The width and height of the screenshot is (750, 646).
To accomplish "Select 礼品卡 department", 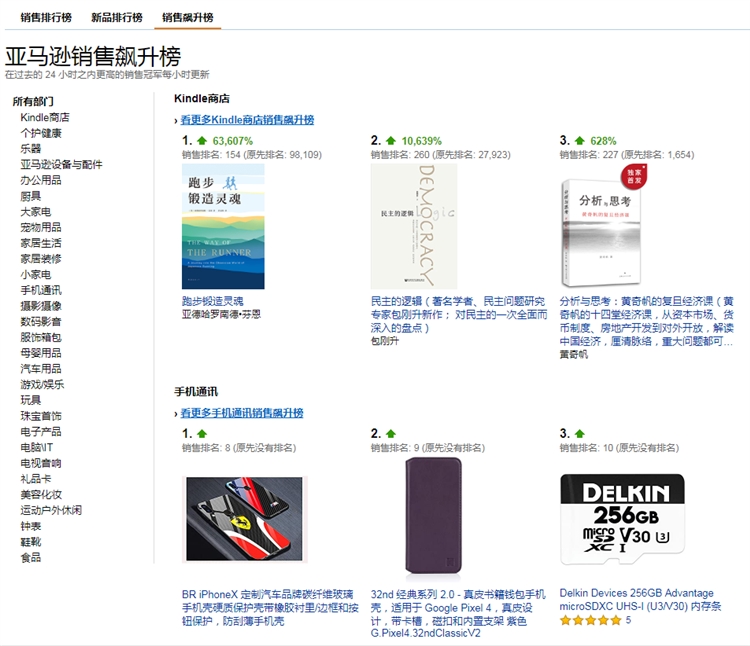I will point(35,479).
